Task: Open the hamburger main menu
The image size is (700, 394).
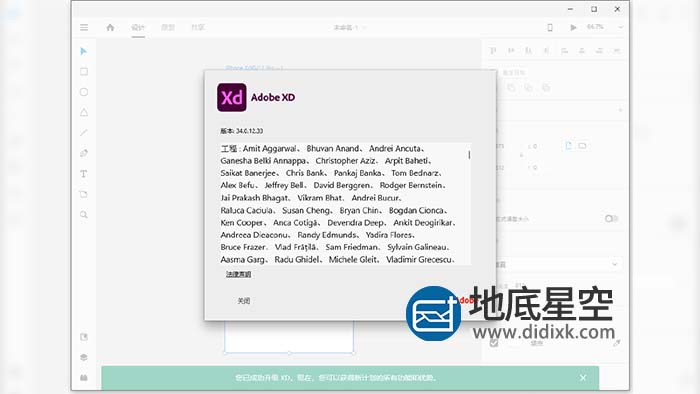Action: click(x=84, y=28)
